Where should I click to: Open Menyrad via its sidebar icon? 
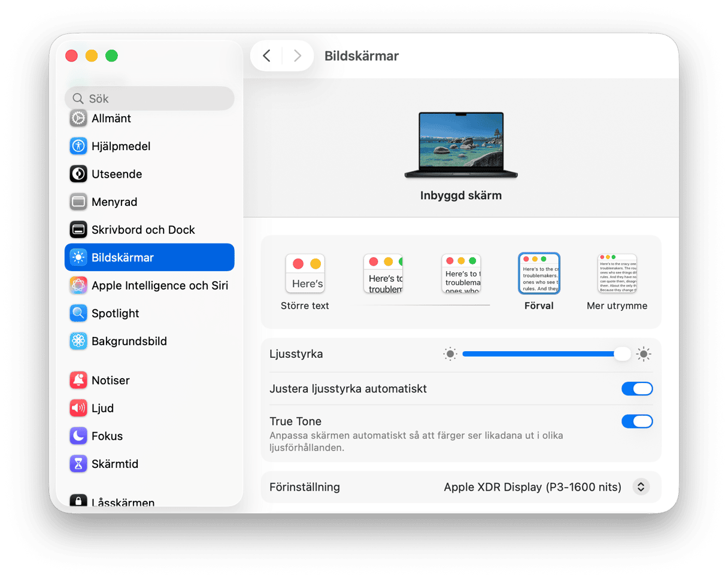[78, 202]
